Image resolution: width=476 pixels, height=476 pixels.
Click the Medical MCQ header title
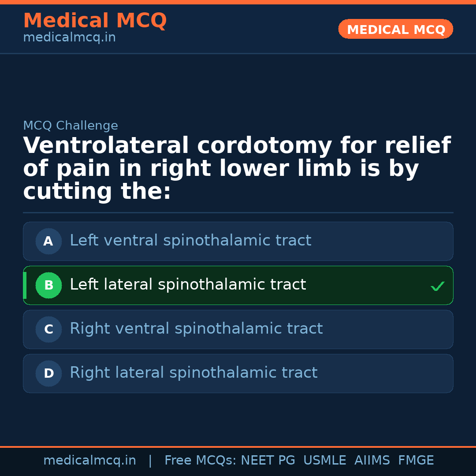tap(95, 21)
